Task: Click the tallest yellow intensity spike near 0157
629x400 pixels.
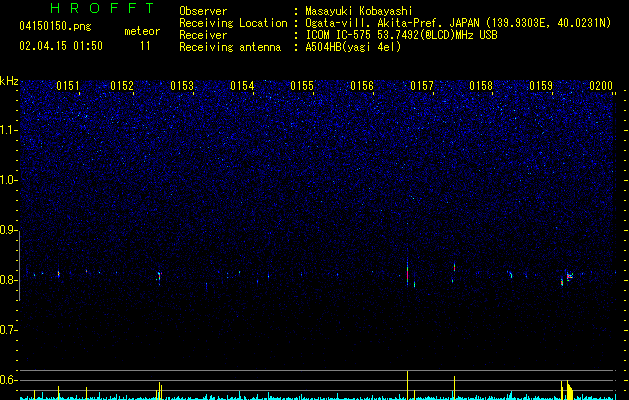Action: pos(408,385)
